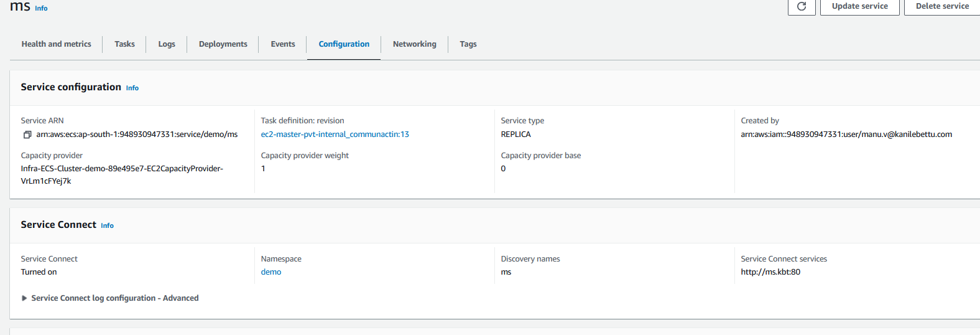Open the Networking tab
Viewport: 980px width, 335px height.
(x=415, y=44)
